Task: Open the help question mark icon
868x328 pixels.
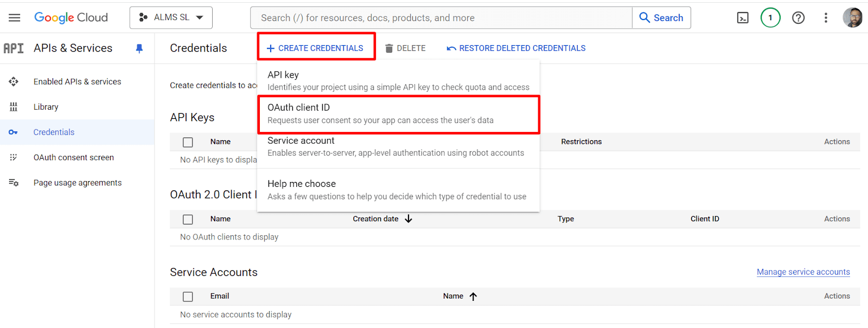Action: (798, 18)
